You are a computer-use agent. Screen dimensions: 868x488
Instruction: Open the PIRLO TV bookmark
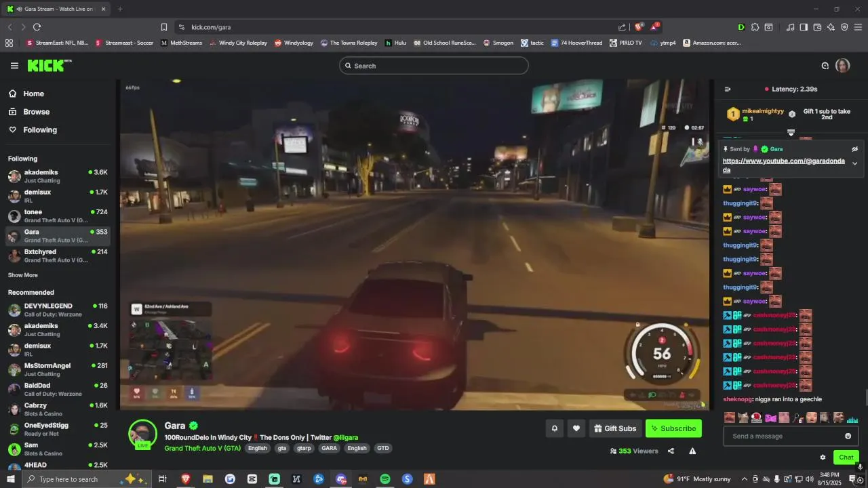625,43
